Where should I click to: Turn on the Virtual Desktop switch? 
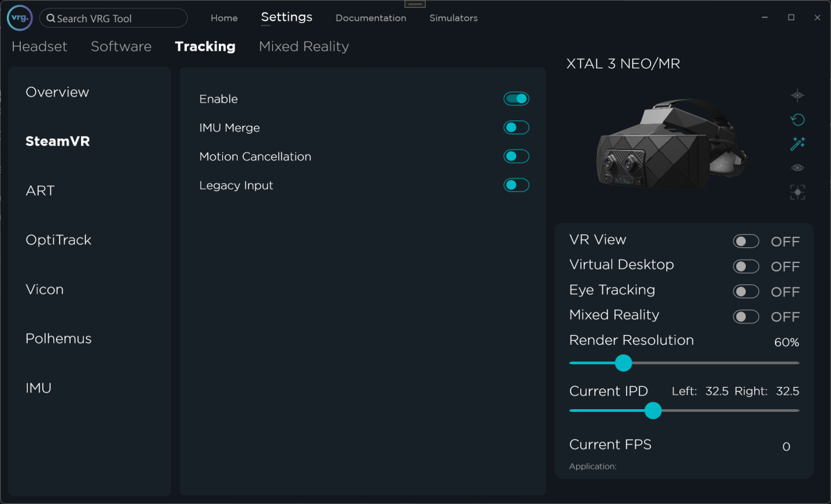pyautogui.click(x=747, y=267)
